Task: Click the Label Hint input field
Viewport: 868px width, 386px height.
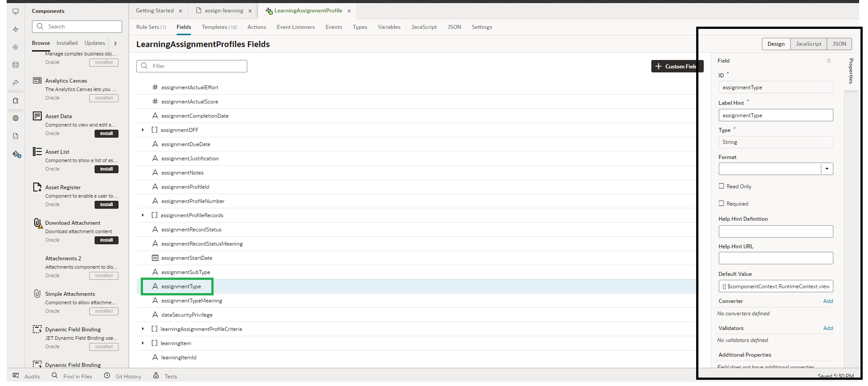Action: pos(776,115)
